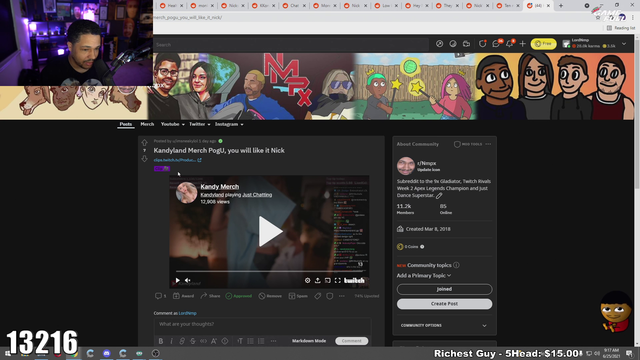Open the comments icon under the post
Image resolution: width=640 pixels, height=360 pixels.
click(160, 296)
